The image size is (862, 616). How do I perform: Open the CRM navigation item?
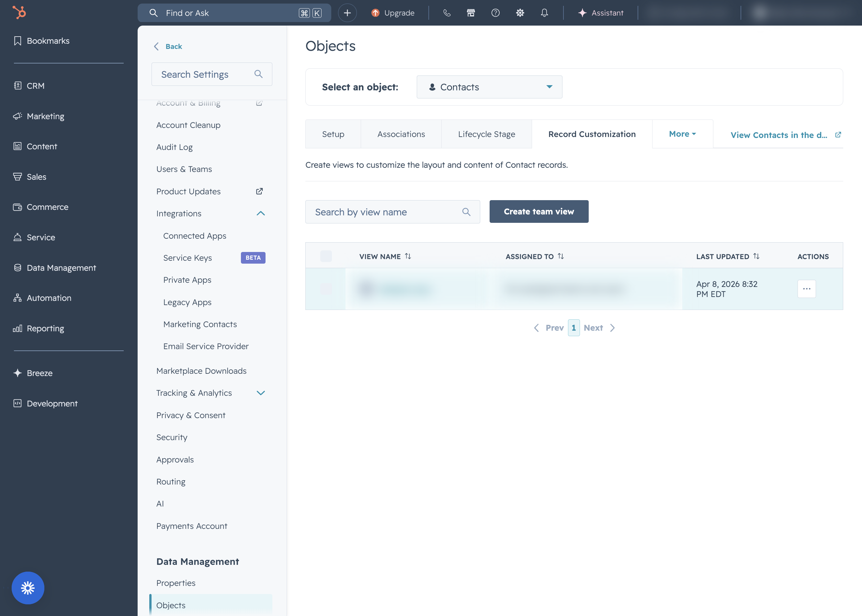coord(29,86)
